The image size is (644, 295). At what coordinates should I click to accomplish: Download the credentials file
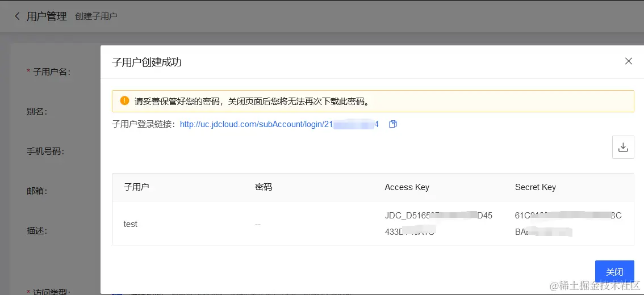coord(623,147)
